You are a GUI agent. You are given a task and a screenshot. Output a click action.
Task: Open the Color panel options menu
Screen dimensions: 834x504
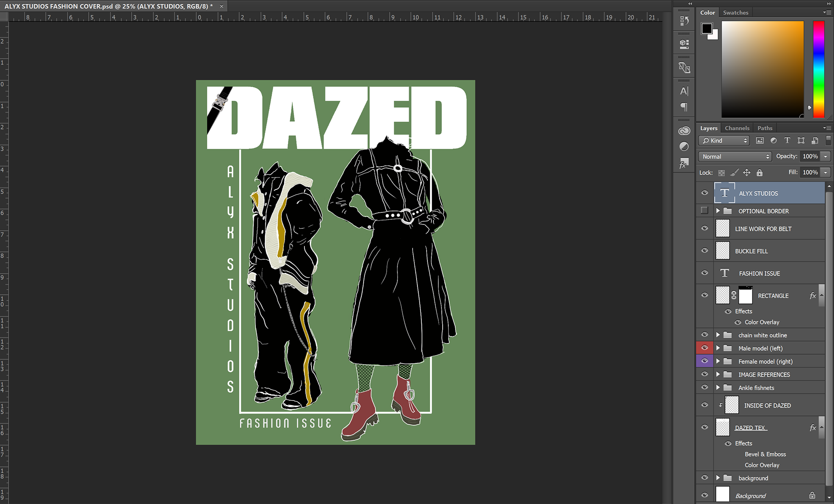pos(827,13)
